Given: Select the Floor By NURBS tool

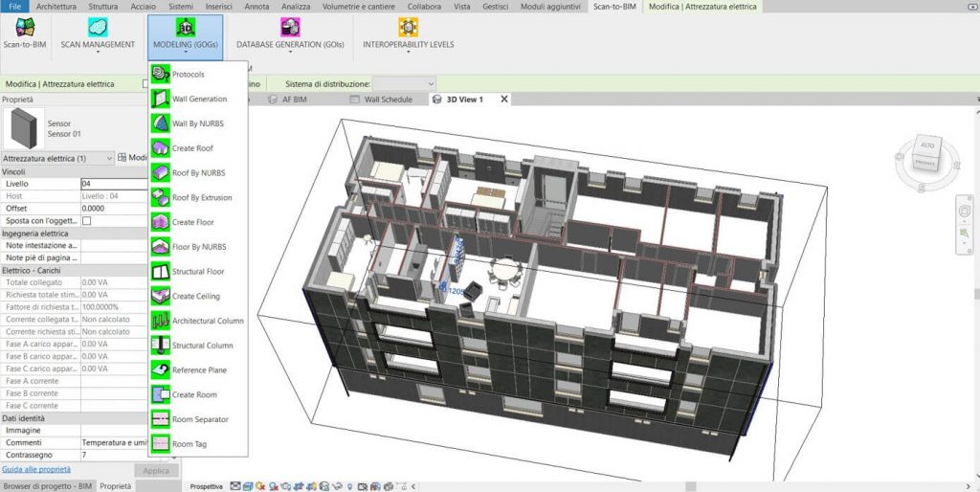Looking at the screenshot, I should [x=198, y=247].
